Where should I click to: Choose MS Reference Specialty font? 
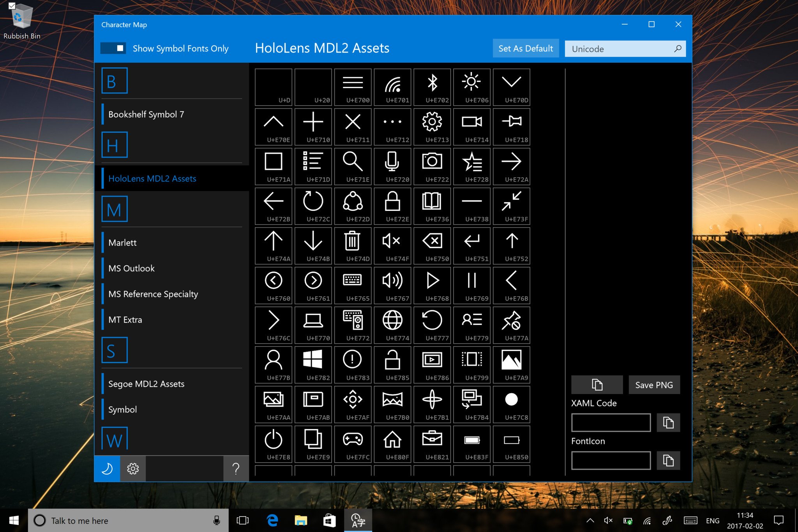[x=171, y=294]
